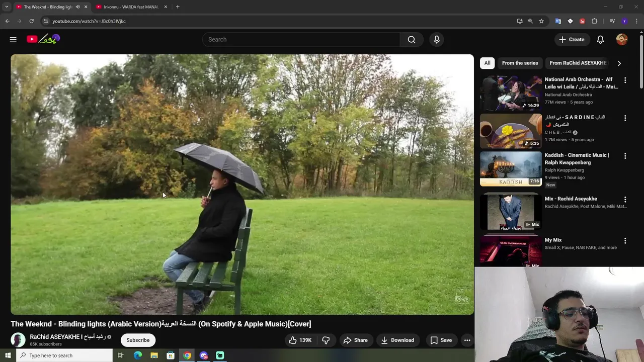This screenshot has width=644, height=362.
Task: Close the Weeknd Blinding lights tab
Action: pos(86,7)
